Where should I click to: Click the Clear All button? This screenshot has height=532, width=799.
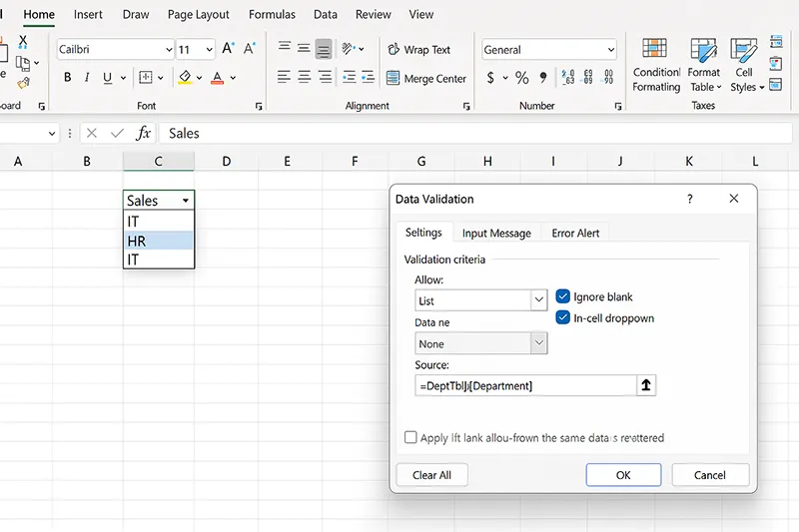pyautogui.click(x=431, y=475)
